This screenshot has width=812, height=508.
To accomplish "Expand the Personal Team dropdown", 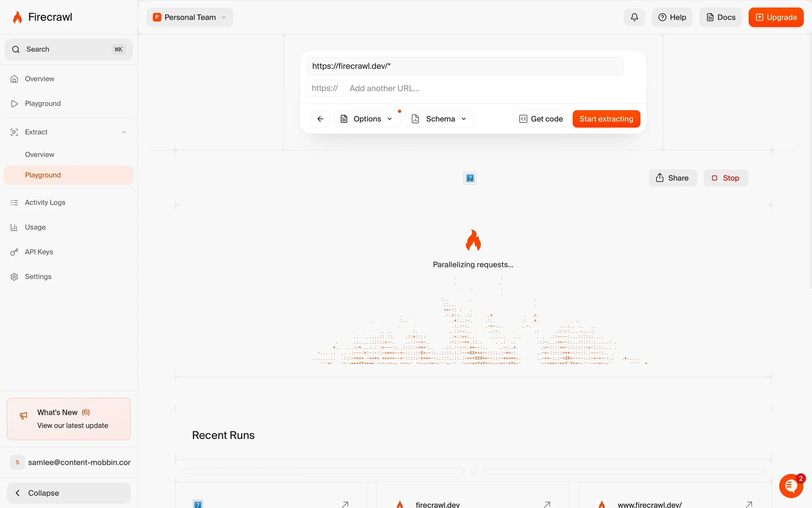I will [190, 17].
